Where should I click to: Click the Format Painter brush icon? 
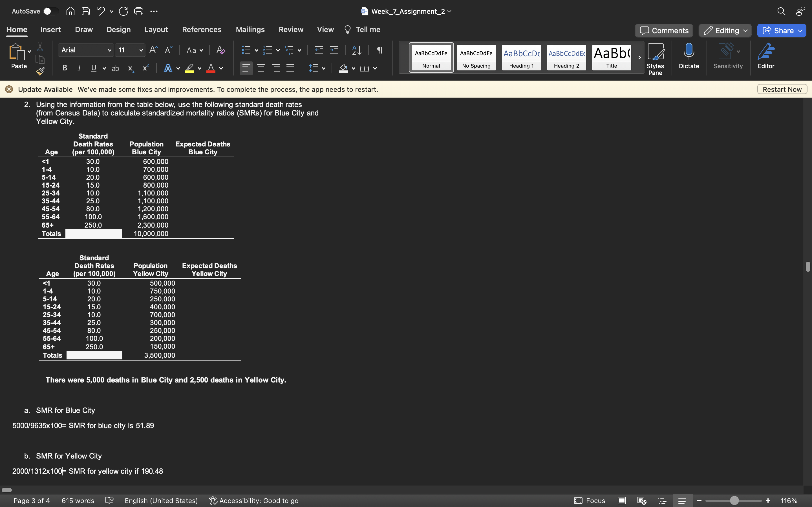click(40, 71)
